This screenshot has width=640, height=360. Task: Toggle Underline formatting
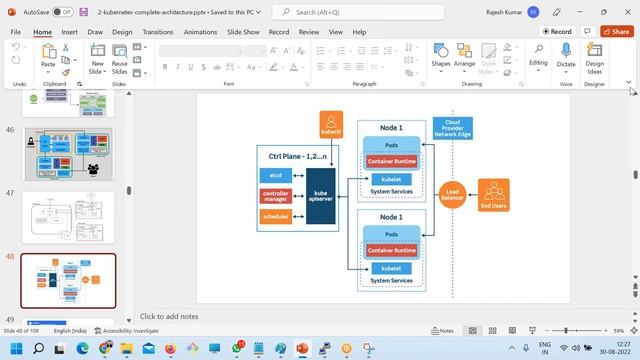point(191,67)
